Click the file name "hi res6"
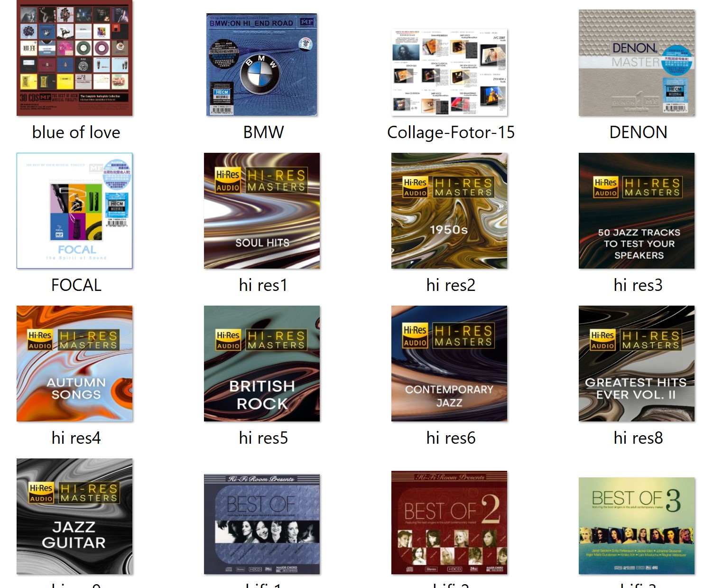 coord(451,438)
